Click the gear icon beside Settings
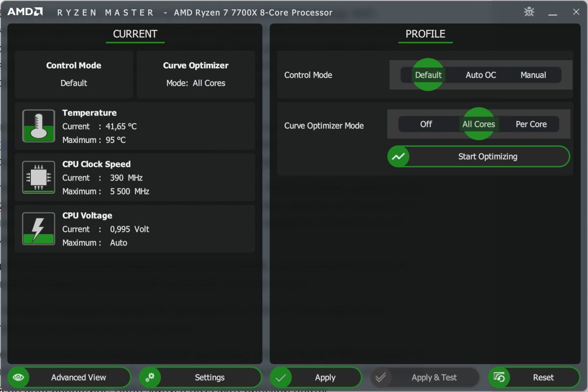Screen dimensions: 588x392 point(150,377)
